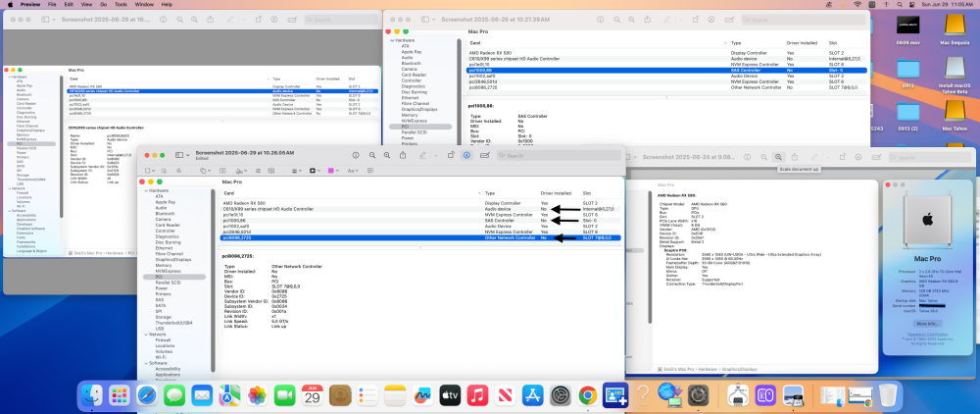The image size is (980, 414).
Task: Open the border color swatch
Action: click(x=315, y=170)
